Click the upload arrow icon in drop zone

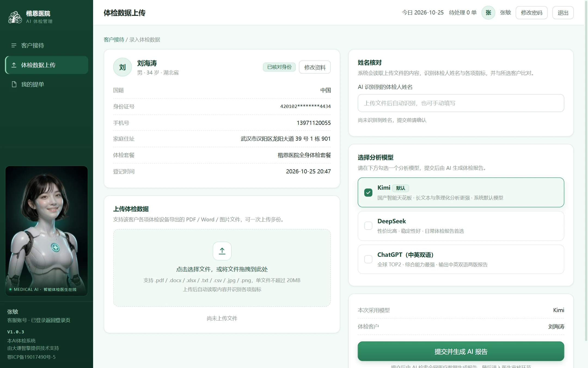click(x=222, y=251)
